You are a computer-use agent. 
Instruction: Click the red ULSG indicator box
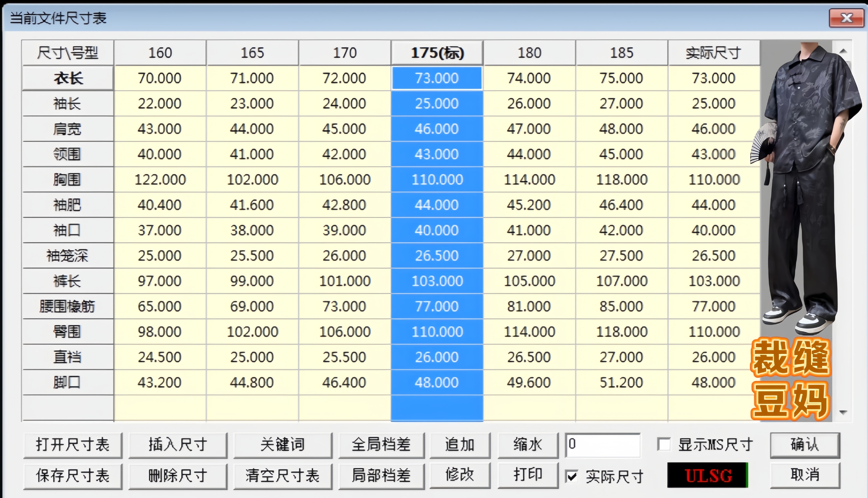click(x=707, y=475)
